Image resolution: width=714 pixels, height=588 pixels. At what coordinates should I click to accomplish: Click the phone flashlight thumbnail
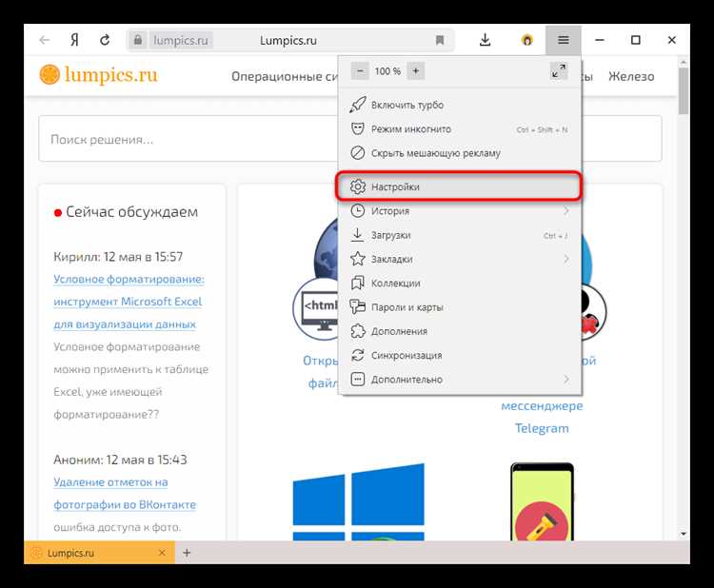(542, 501)
